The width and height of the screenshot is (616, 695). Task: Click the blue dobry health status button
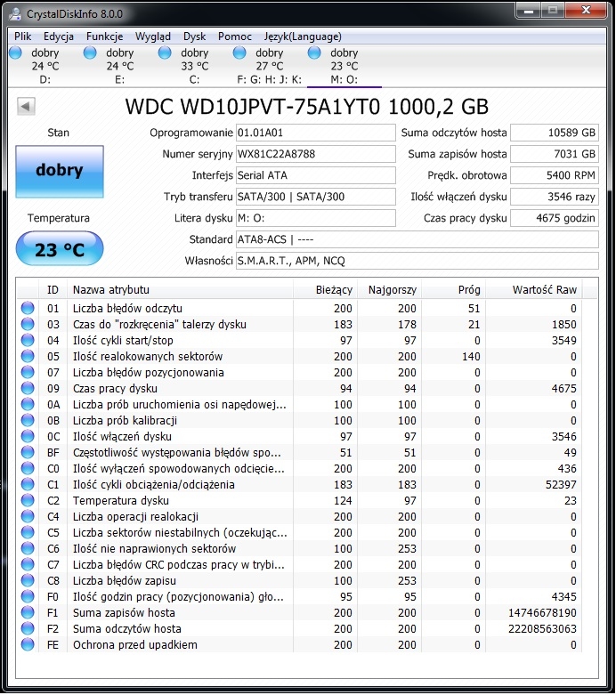[x=60, y=172]
